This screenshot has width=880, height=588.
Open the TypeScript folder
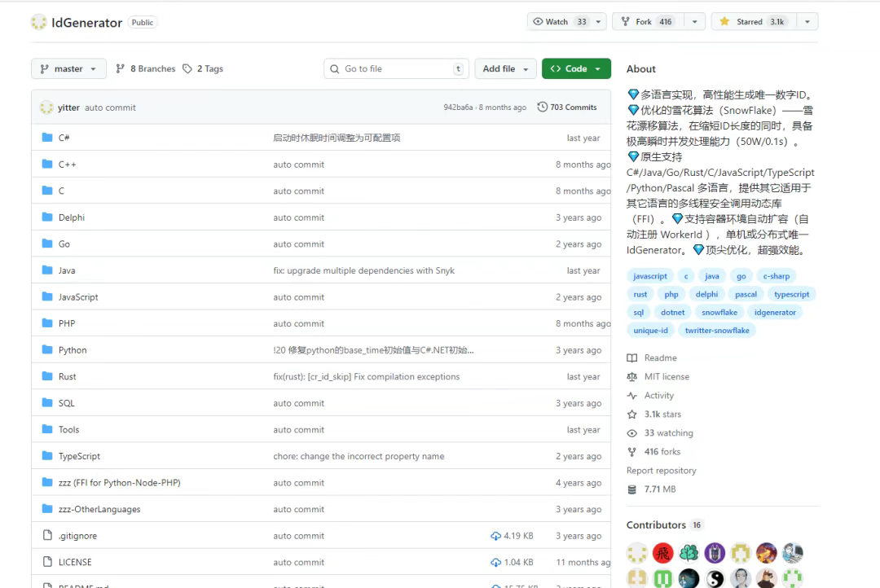click(x=79, y=456)
